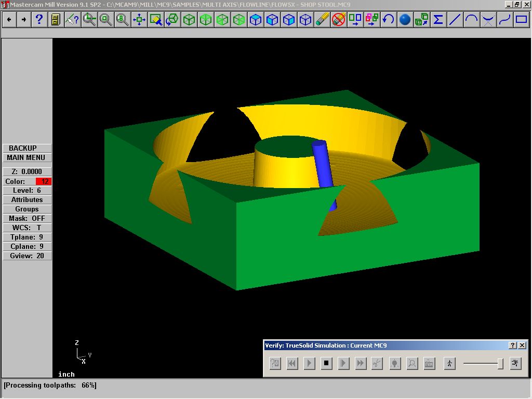This screenshot has height=399, width=532.
Task: Click Verify dialog help question button
Action: click(513, 345)
